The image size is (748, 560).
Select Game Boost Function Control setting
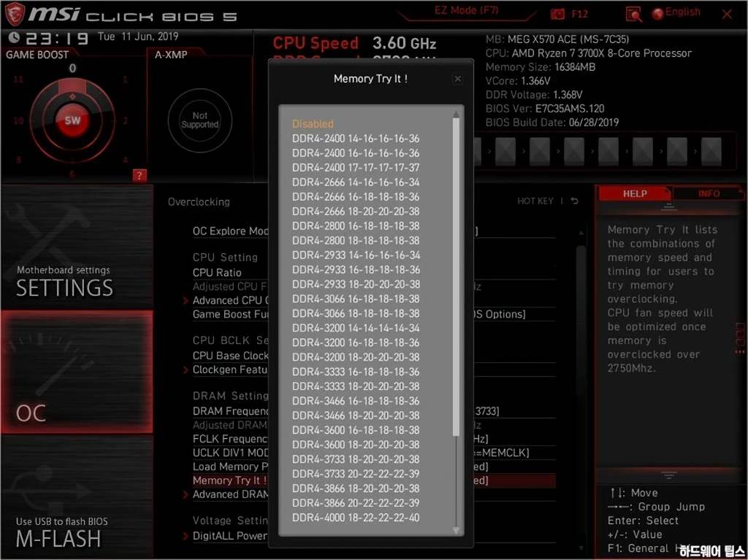[x=231, y=315]
